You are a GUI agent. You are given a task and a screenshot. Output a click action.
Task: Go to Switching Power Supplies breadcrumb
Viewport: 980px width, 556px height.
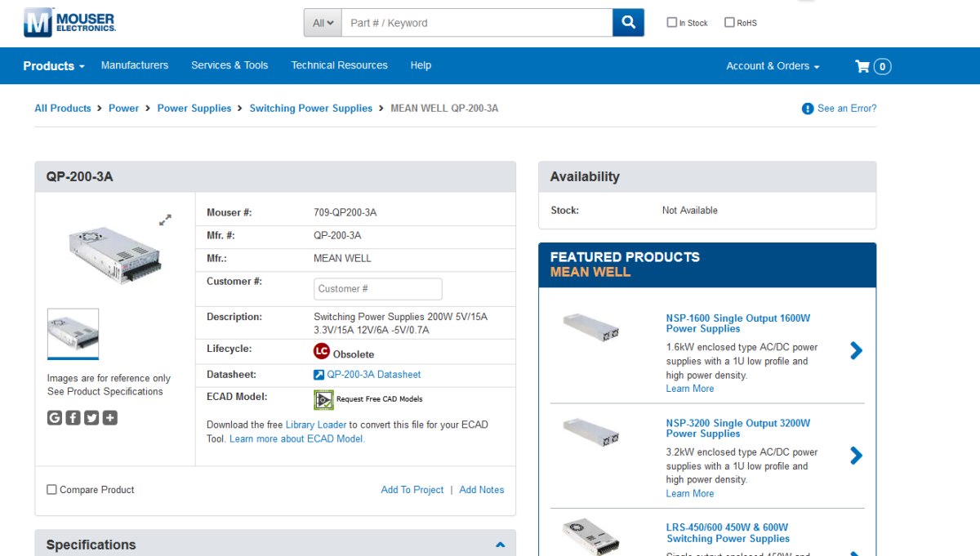311,109
